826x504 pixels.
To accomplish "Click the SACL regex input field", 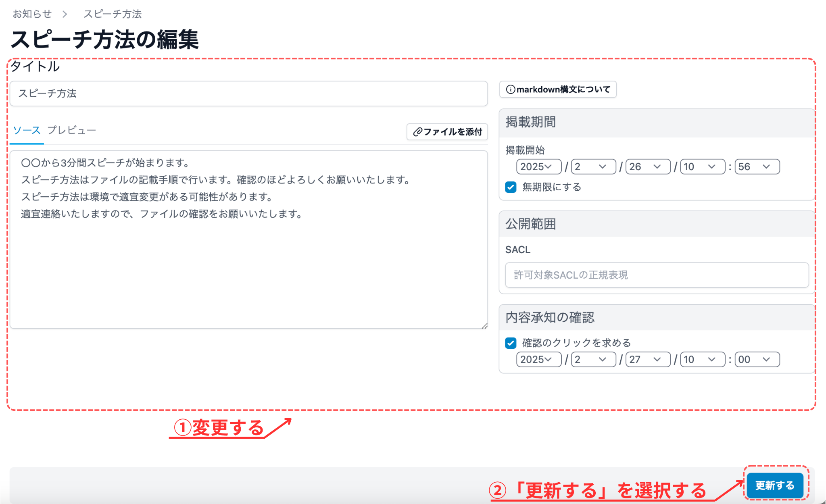I will pos(657,275).
